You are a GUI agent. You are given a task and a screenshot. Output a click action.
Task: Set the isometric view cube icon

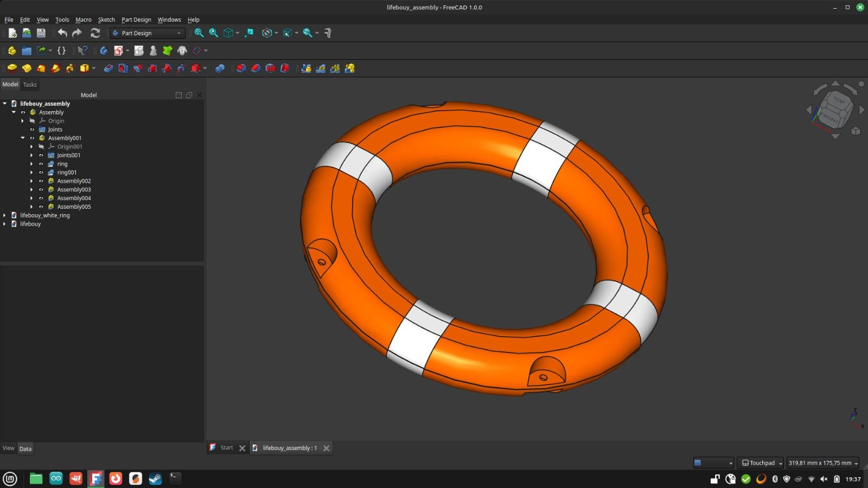pos(228,33)
